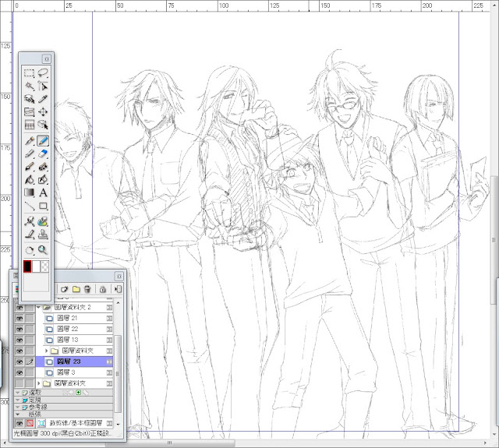Select the Stamp tool
499x448 pixels.
(x=43, y=235)
